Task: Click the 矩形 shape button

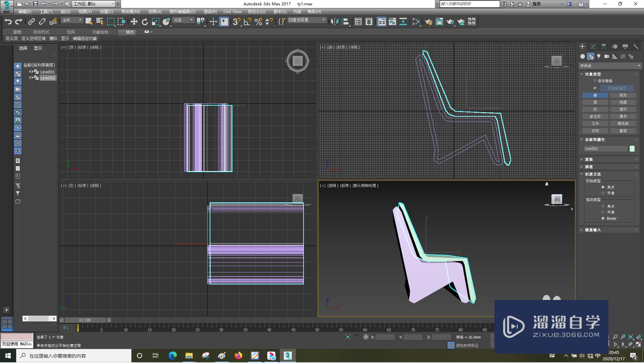Action: point(623,95)
